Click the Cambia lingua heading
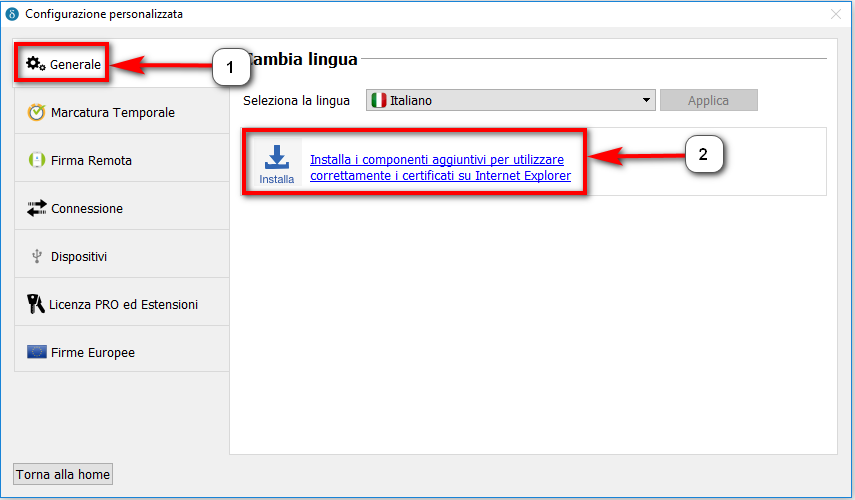 pos(301,59)
